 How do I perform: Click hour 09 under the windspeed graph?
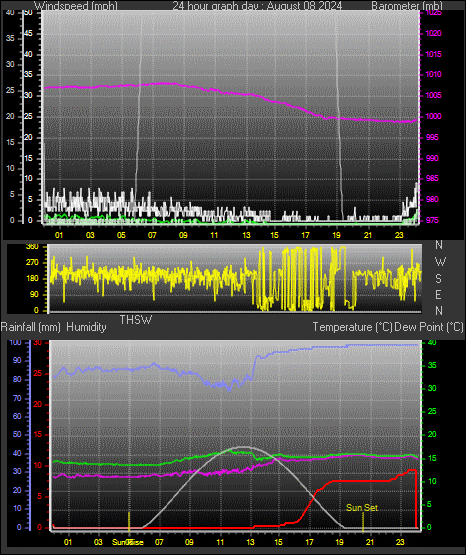(x=183, y=235)
